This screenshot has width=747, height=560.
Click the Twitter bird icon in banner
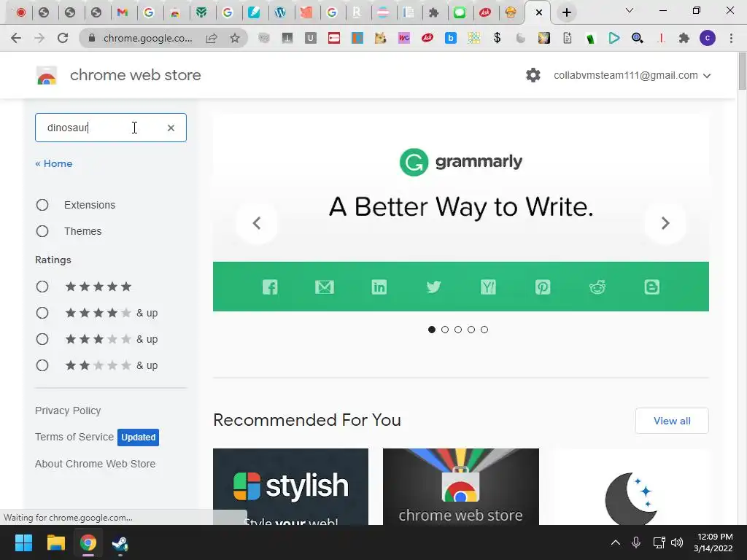pyautogui.click(x=433, y=287)
